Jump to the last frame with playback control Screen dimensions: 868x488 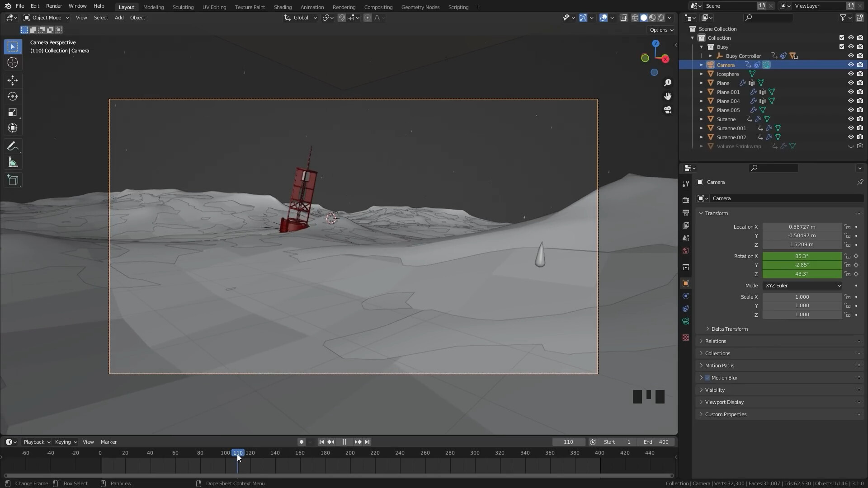367,442
